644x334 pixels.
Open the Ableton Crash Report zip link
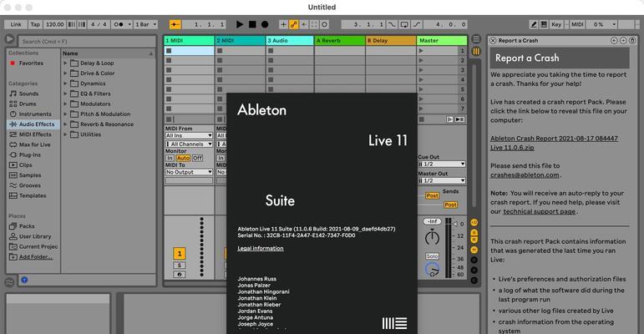click(554, 143)
